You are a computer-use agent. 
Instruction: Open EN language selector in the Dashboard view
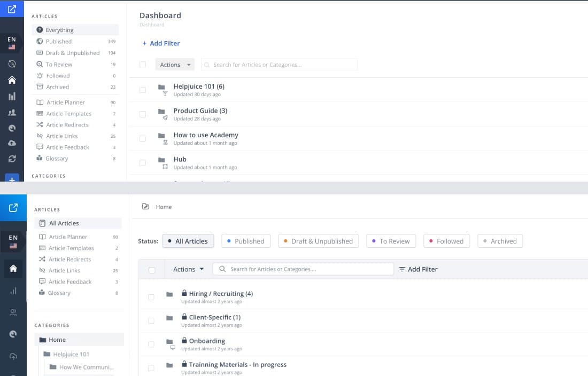coord(12,43)
